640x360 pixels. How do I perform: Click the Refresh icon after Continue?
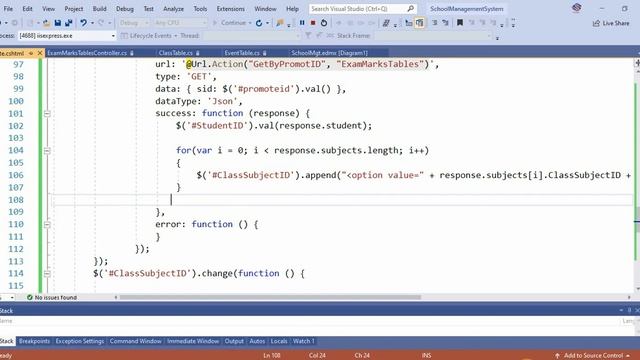(259, 23)
